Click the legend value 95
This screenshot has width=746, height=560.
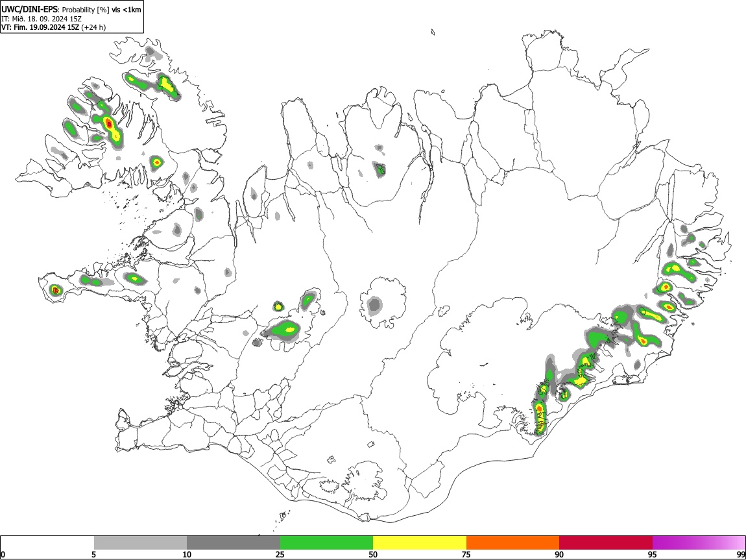(653, 554)
